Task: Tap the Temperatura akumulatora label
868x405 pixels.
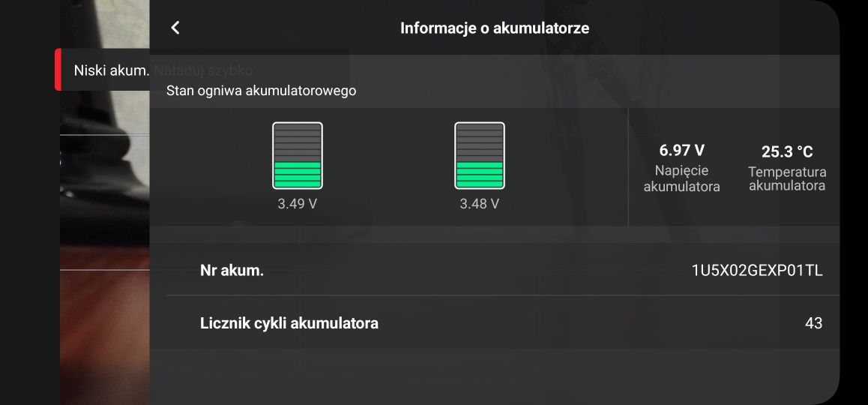Action: click(787, 179)
